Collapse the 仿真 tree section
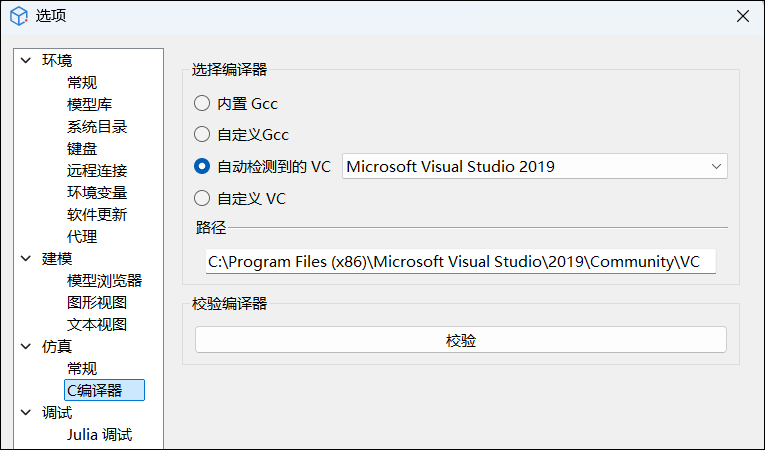 click(26, 347)
